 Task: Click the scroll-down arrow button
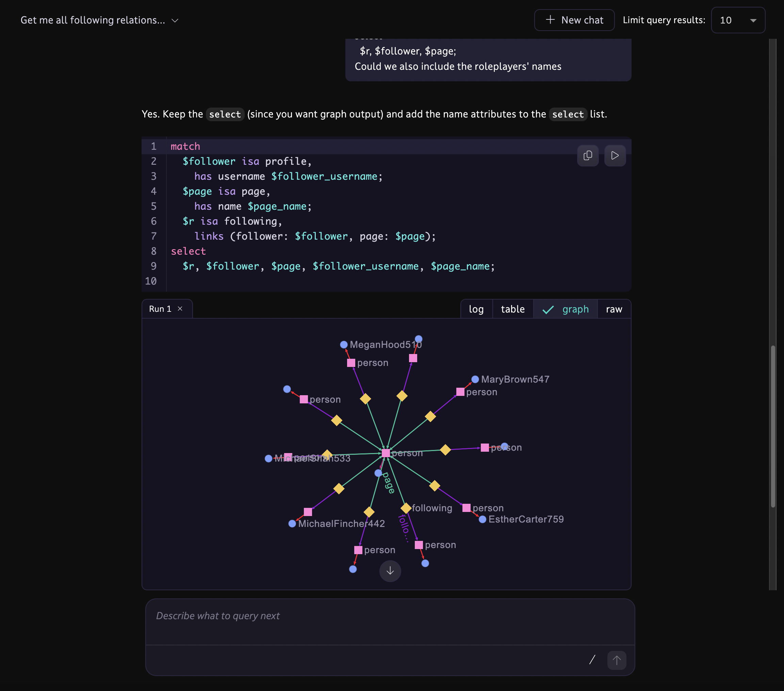pyautogui.click(x=390, y=571)
